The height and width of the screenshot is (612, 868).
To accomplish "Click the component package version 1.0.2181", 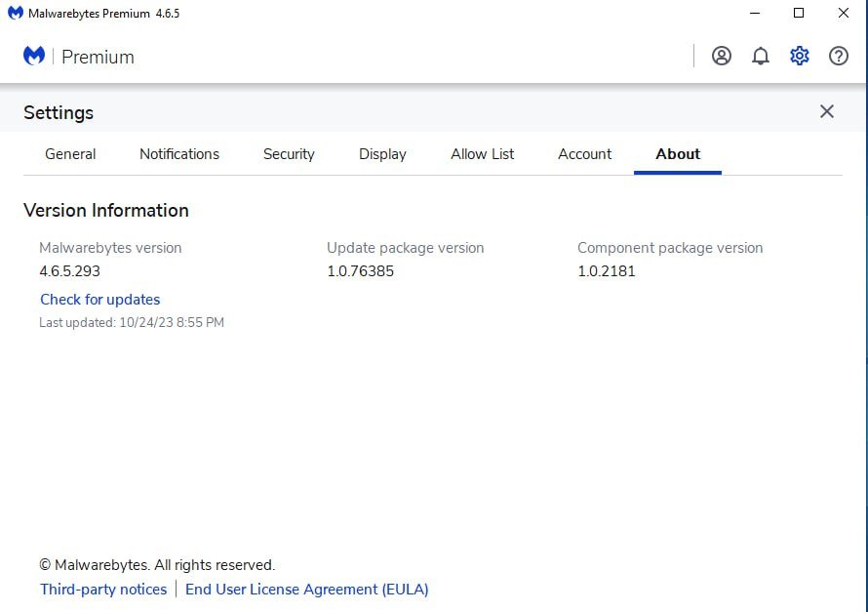I will click(x=607, y=271).
